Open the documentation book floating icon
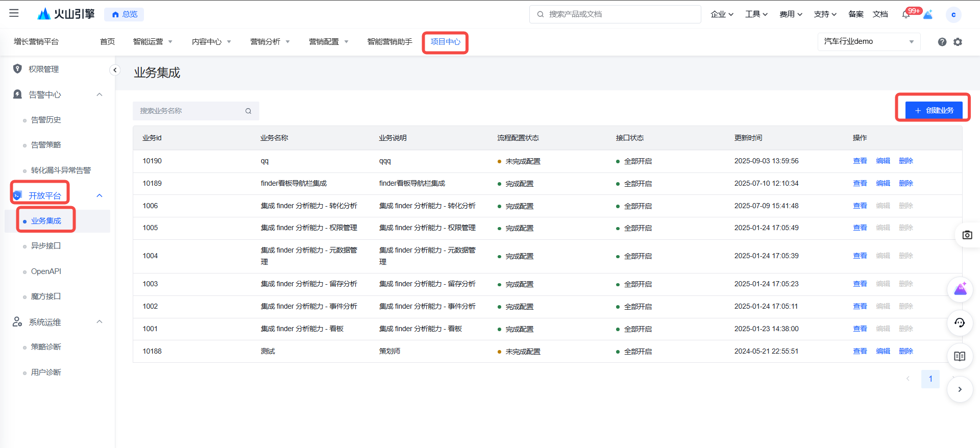 coord(960,356)
